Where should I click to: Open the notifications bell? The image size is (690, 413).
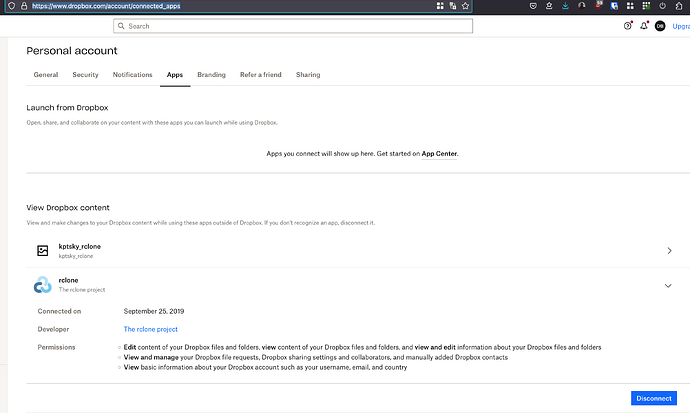click(643, 26)
